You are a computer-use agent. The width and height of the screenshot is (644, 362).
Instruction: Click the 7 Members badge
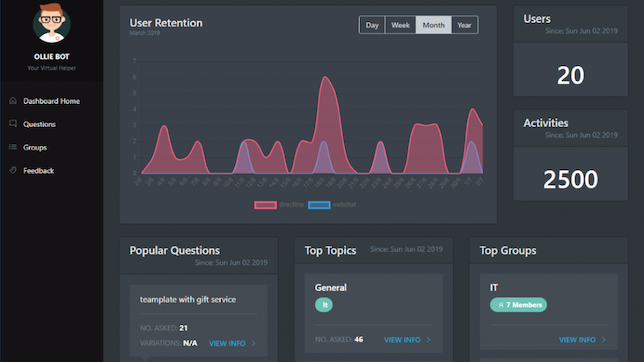tap(518, 305)
